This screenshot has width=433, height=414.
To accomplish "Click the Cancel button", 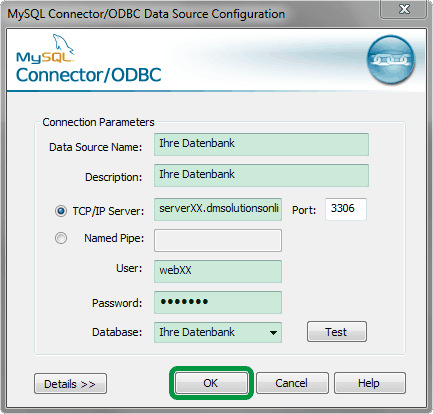I will click(x=292, y=383).
